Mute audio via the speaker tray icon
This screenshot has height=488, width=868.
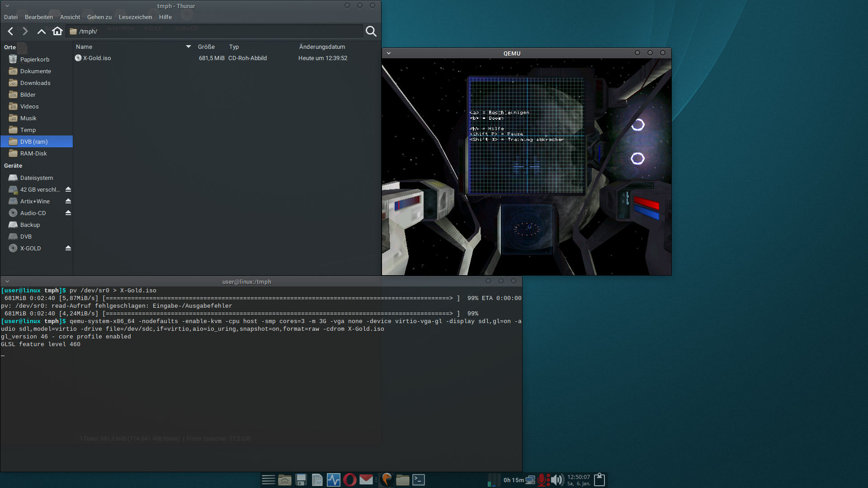click(557, 479)
